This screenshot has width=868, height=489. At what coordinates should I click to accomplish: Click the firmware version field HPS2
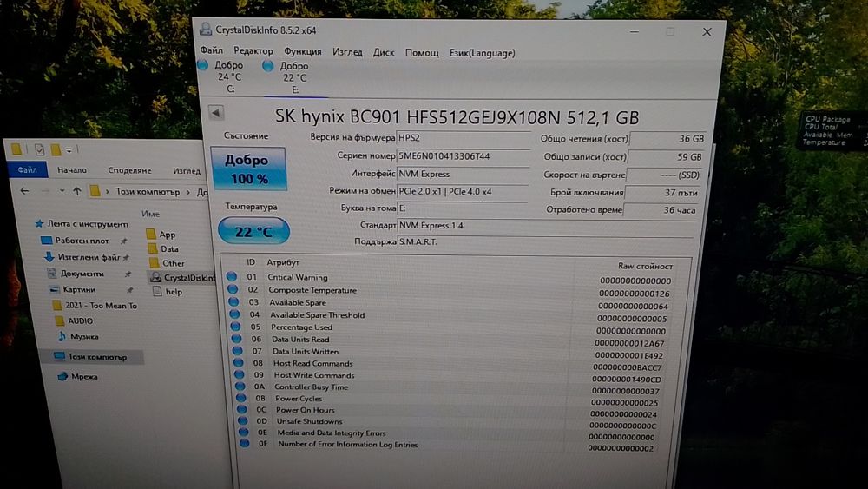tap(464, 138)
